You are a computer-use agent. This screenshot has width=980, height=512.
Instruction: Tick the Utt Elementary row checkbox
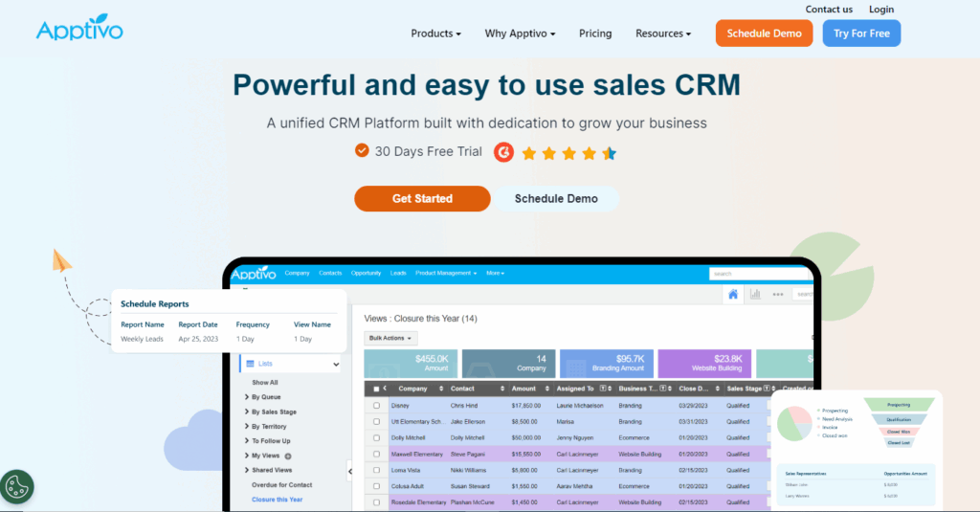[x=376, y=422]
